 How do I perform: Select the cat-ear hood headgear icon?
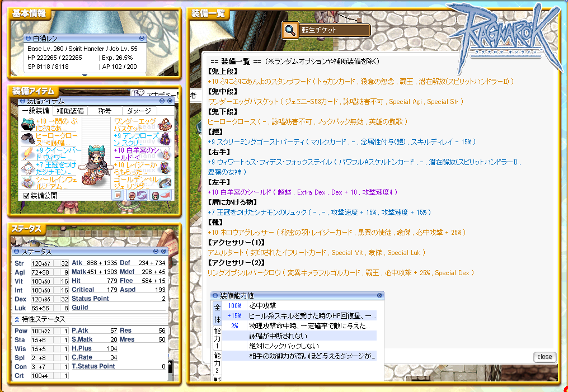pos(28,125)
